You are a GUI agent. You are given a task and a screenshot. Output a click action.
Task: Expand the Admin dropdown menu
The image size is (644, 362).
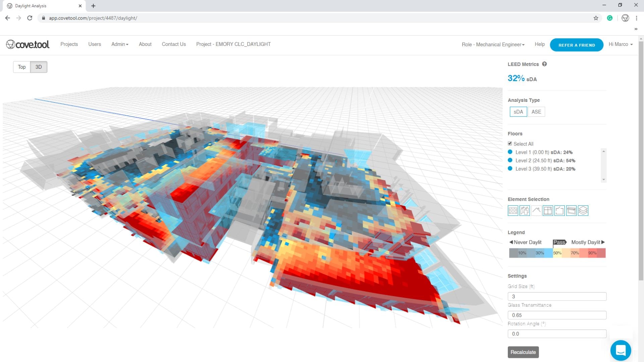coord(120,44)
